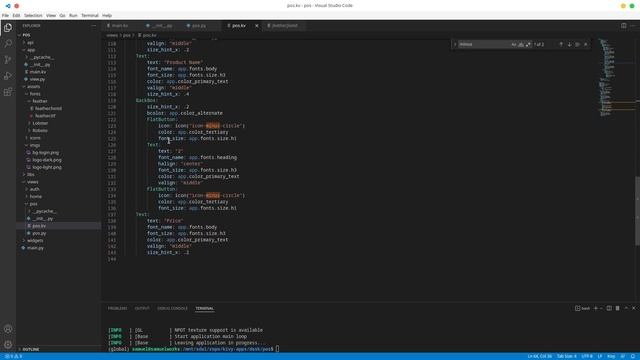Open the Source Control view
Image resolution: width=640 pixels, height=360 pixels.
pyautogui.click(x=8, y=60)
